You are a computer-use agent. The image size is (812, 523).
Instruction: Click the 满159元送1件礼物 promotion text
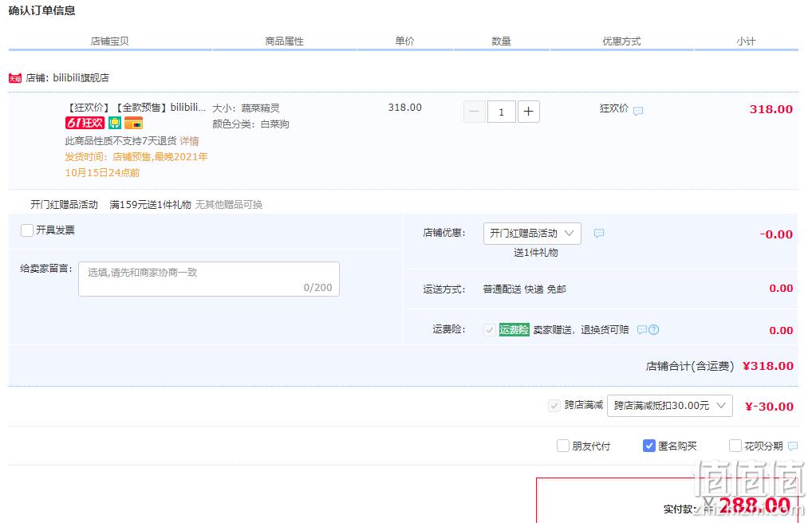(150, 205)
